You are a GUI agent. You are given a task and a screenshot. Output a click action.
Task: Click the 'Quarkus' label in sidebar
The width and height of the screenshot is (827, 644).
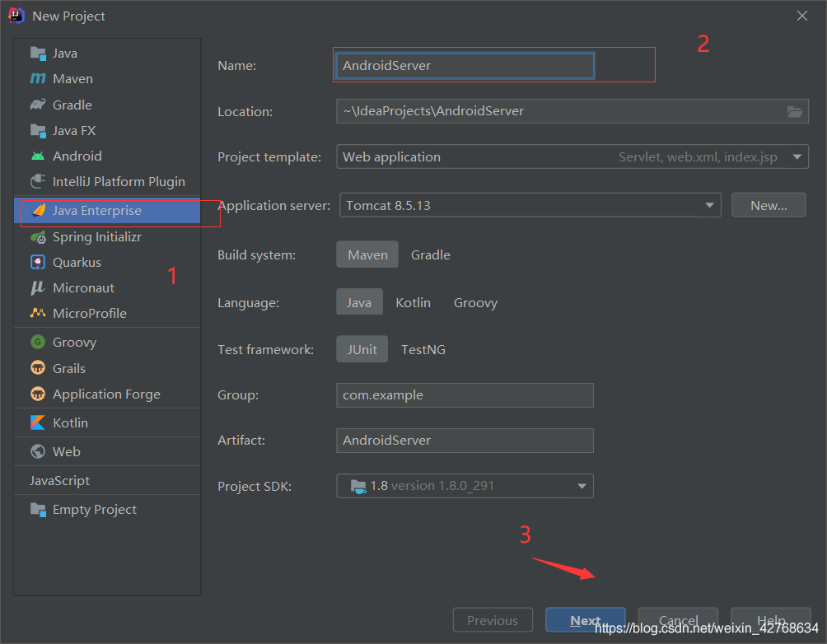pyautogui.click(x=77, y=262)
